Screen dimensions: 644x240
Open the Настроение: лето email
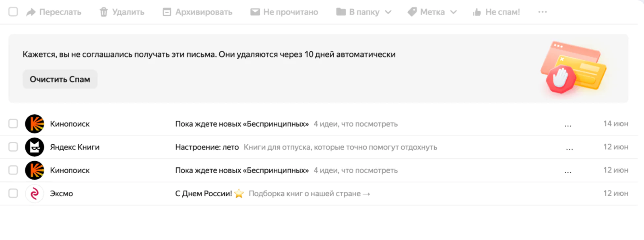(207, 147)
